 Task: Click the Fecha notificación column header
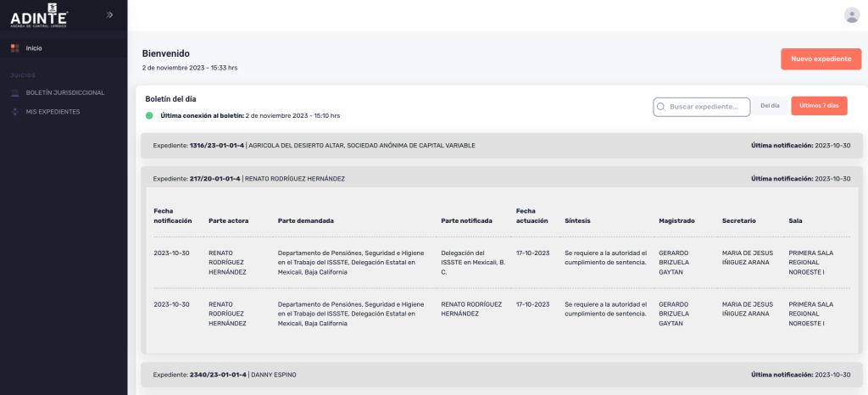(172, 215)
